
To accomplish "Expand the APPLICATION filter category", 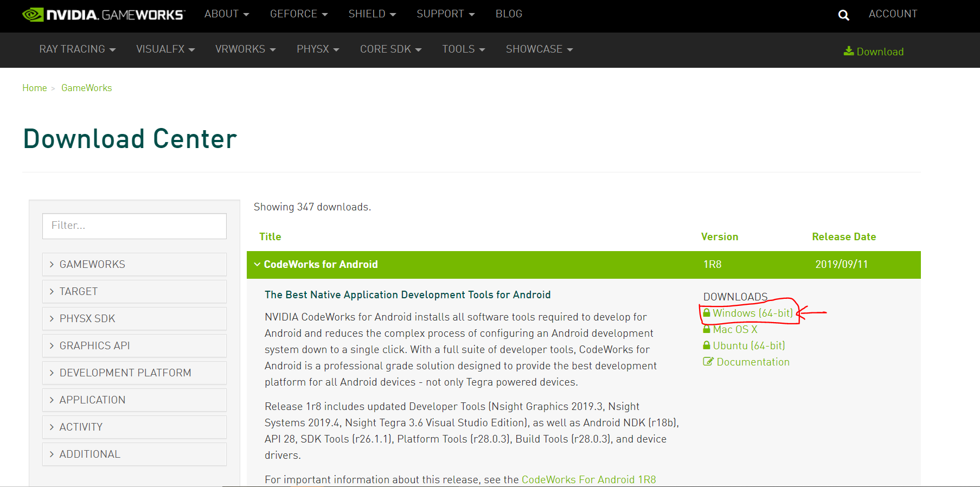I will click(x=134, y=400).
